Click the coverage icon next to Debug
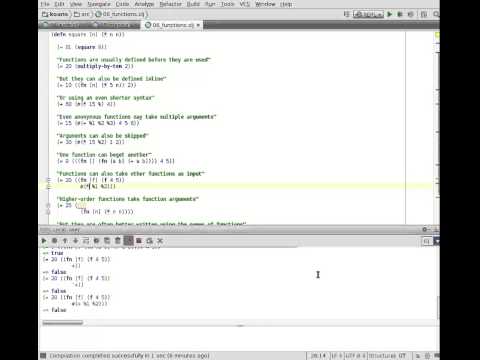 point(411,14)
